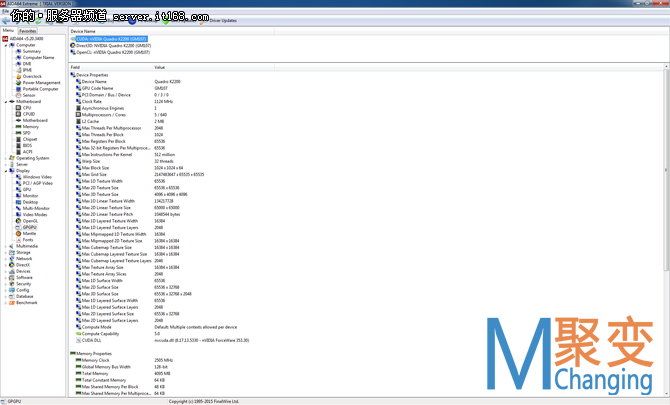
Task: Switch to the Menu tab
Action: (9, 30)
